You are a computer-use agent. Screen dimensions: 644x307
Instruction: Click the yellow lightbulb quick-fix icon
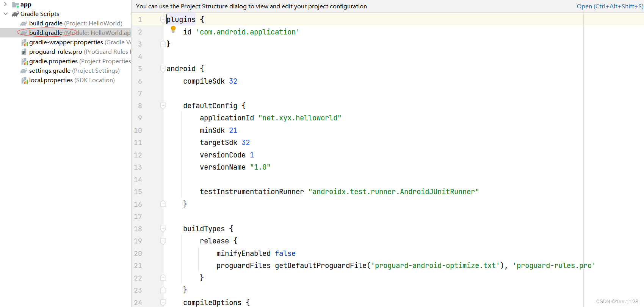pos(173,29)
